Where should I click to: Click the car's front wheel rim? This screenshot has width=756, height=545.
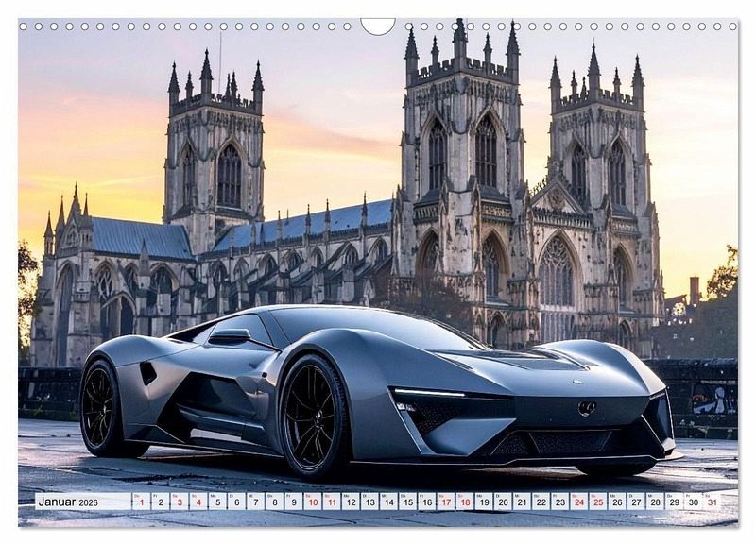click(310, 417)
